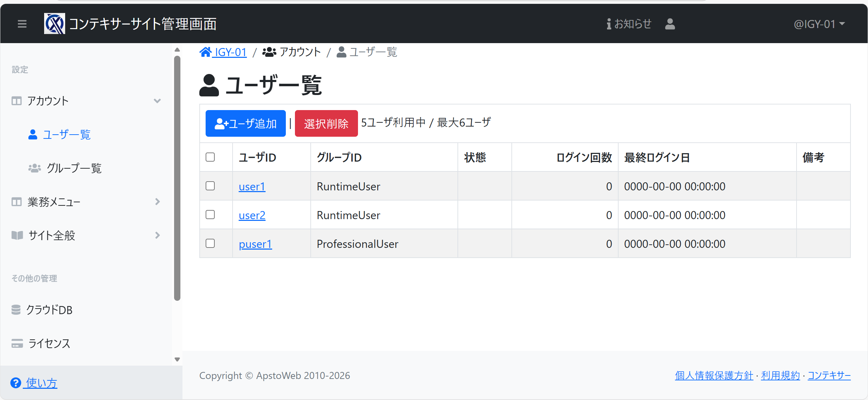This screenshot has width=868, height=400.
Task: Open the user2 link
Action: click(x=252, y=215)
